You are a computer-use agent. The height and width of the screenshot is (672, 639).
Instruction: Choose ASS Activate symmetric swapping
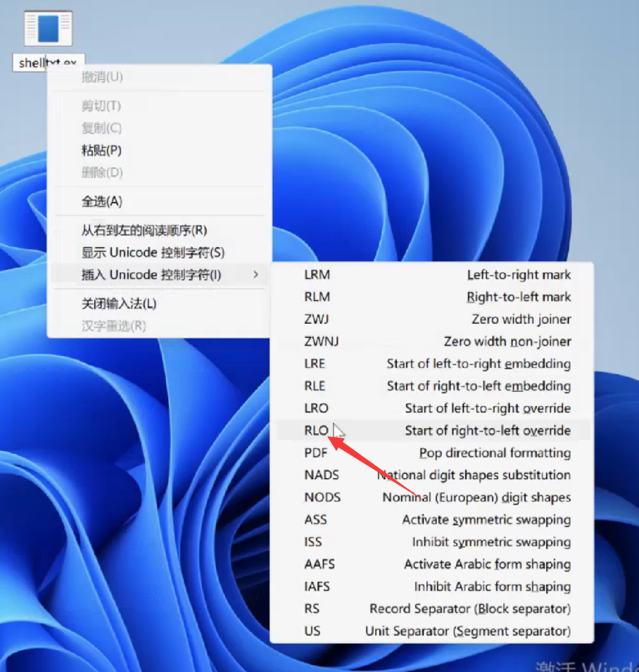click(433, 520)
